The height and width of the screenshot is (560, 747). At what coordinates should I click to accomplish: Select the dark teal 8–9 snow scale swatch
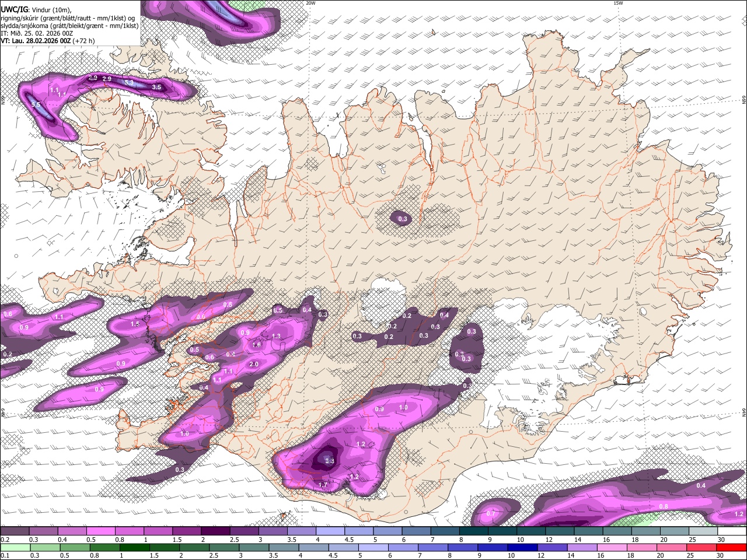[x=473, y=531]
